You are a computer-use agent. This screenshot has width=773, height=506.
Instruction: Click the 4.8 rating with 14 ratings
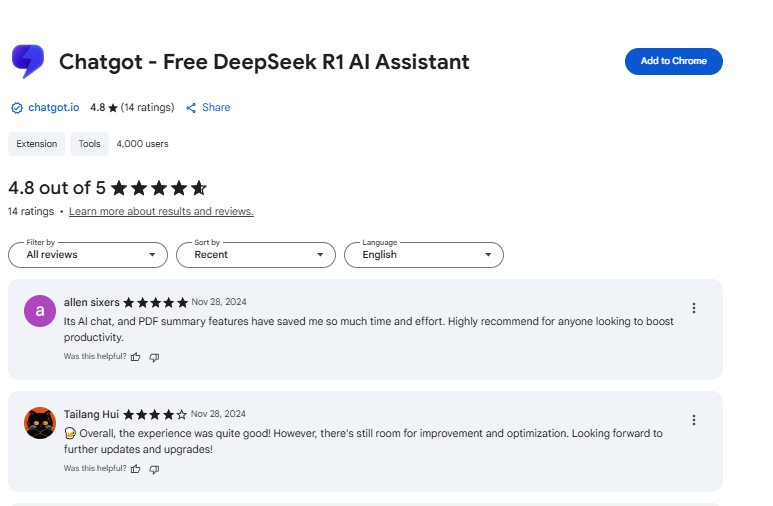click(132, 108)
